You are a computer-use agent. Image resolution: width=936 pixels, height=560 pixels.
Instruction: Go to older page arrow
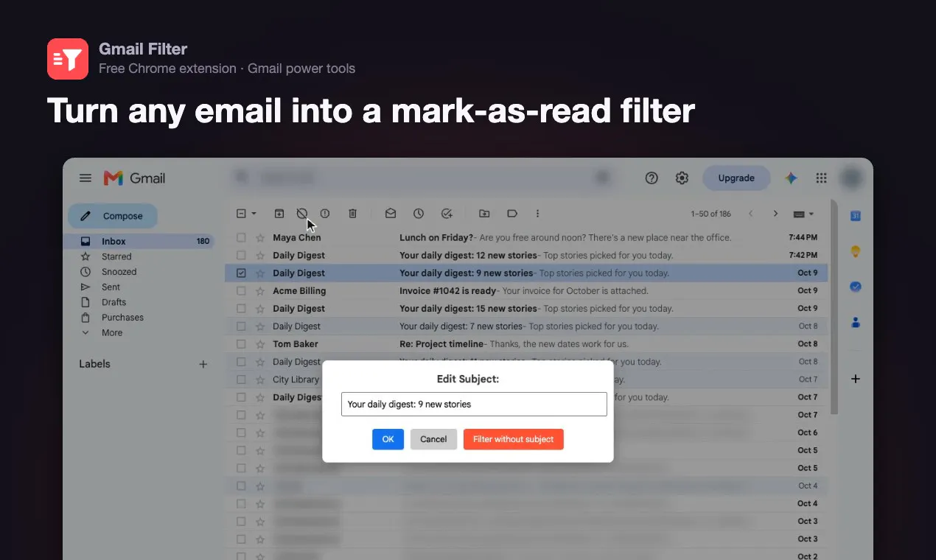[775, 214]
